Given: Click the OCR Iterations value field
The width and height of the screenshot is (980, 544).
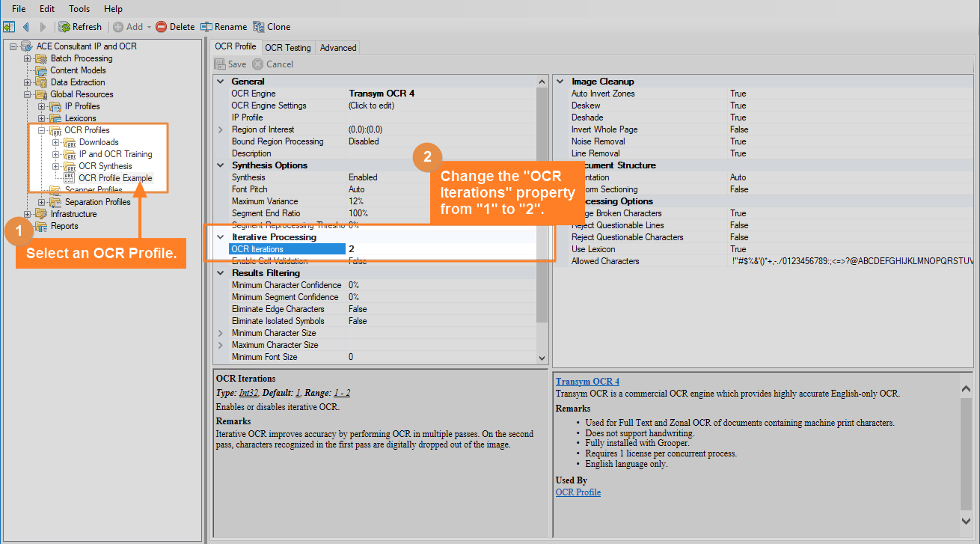Looking at the screenshot, I should click(x=441, y=249).
